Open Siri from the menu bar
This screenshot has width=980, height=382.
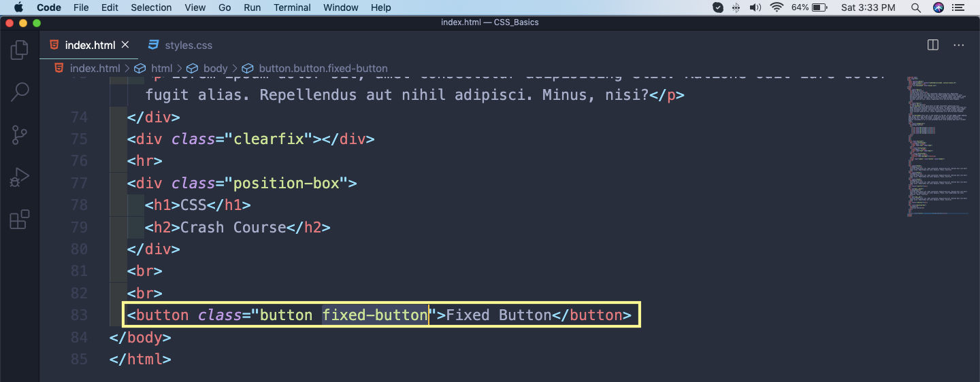coord(938,7)
